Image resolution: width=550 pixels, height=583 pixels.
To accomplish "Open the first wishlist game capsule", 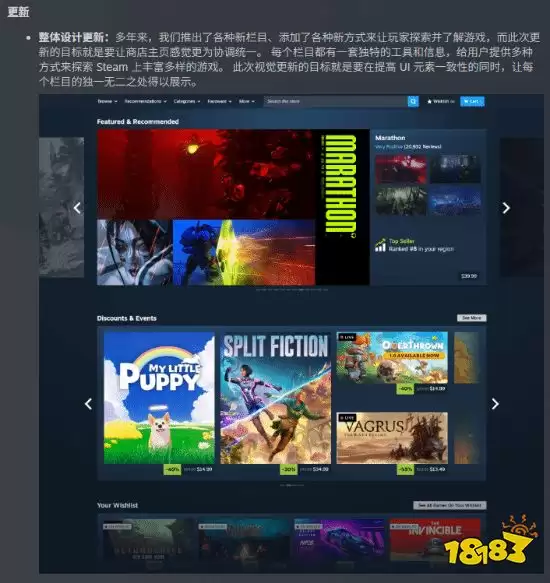I will point(148,540).
